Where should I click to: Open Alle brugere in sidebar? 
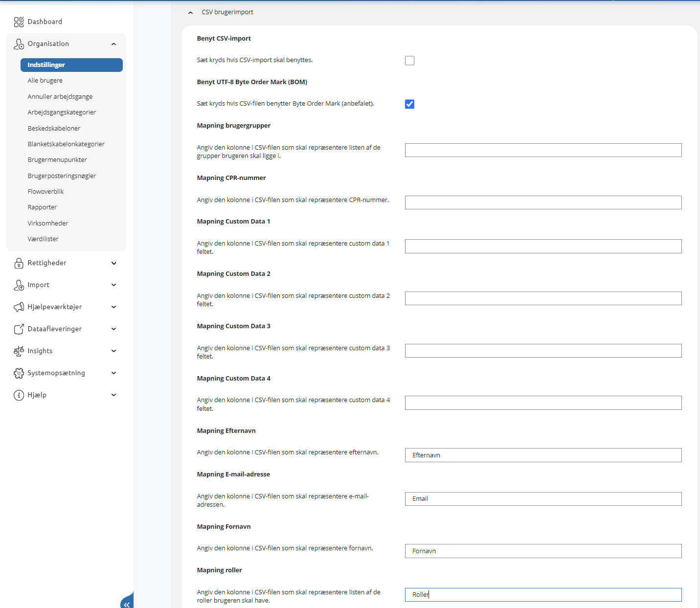(x=45, y=81)
